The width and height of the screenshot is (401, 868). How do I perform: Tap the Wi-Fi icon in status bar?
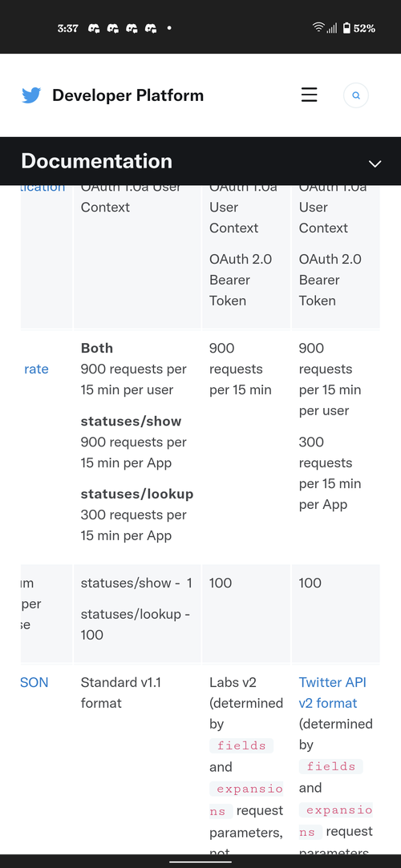point(318,28)
